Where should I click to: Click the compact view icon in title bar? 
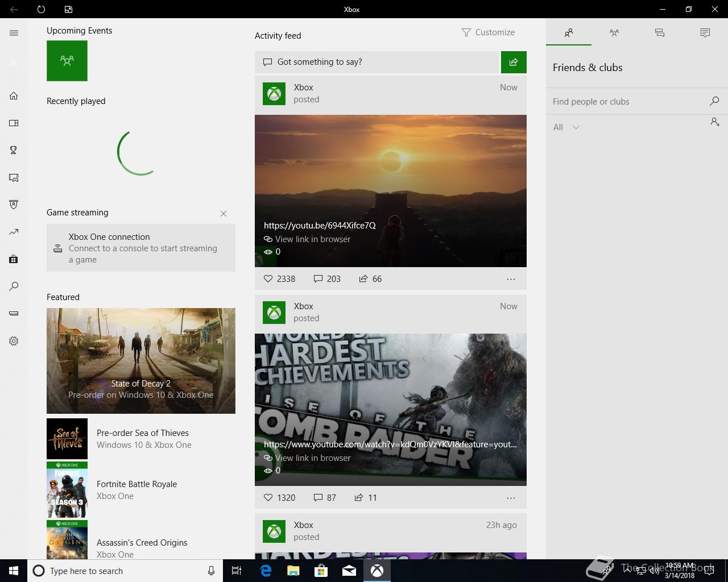pos(68,9)
